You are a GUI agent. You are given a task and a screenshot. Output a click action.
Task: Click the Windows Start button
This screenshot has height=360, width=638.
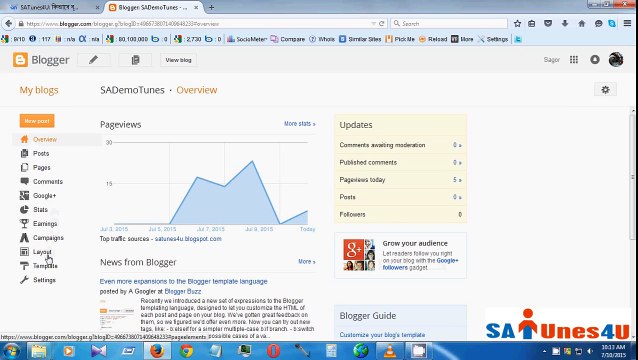click(11, 351)
